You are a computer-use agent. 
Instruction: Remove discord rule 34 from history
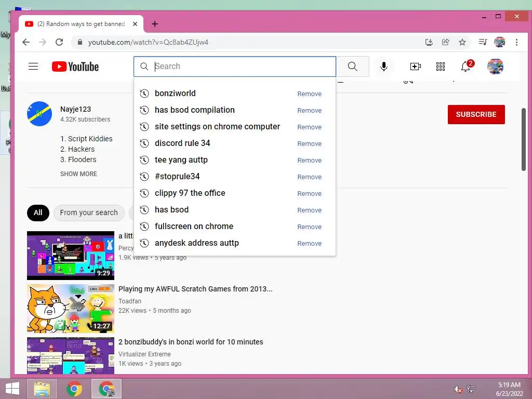click(310, 144)
